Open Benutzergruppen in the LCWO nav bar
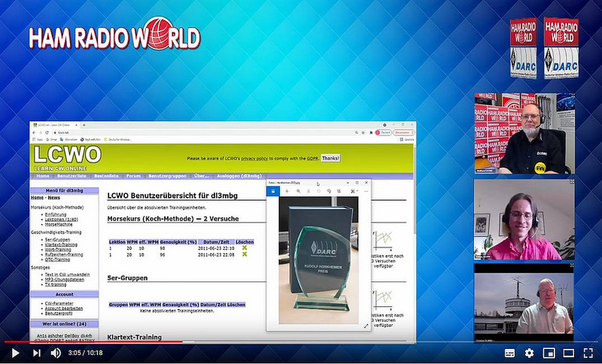The image size is (602, 364). (167, 176)
